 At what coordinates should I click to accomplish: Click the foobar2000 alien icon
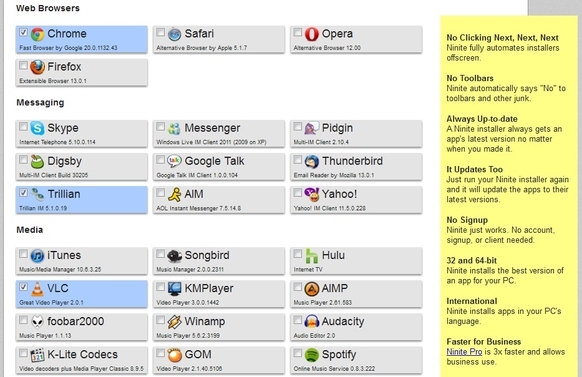click(37, 322)
